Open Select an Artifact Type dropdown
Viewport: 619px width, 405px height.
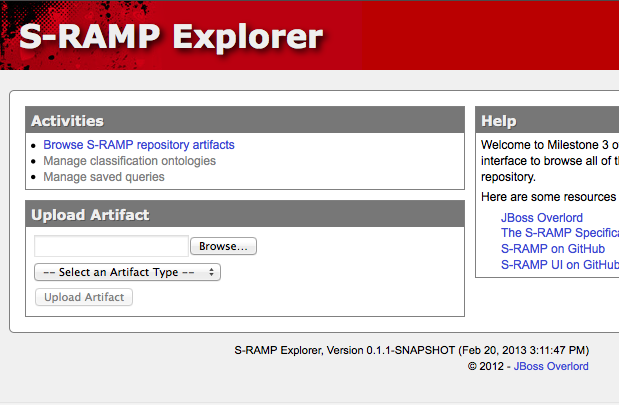click(x=127, y=272)
